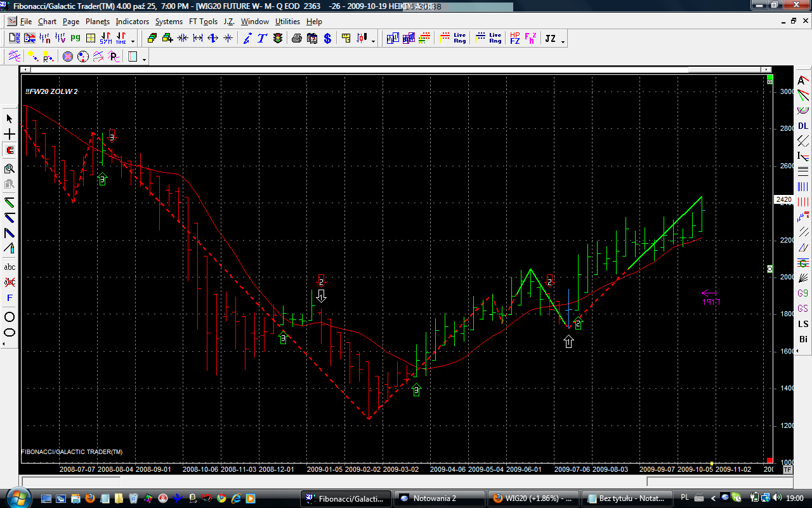The image size is (812, 508).
Task: Click the TF button at chart corner
Action: point(787,470)
